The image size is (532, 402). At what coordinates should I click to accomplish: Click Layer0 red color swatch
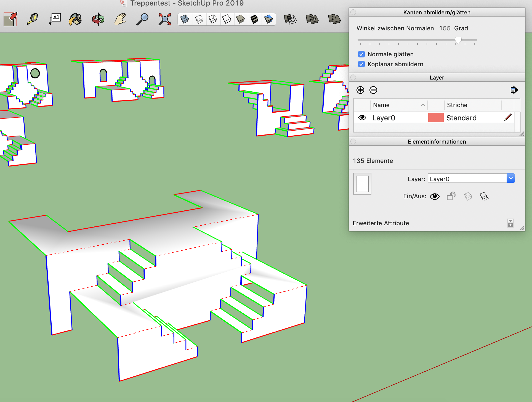pyautogui.click(x=436, y=118)
